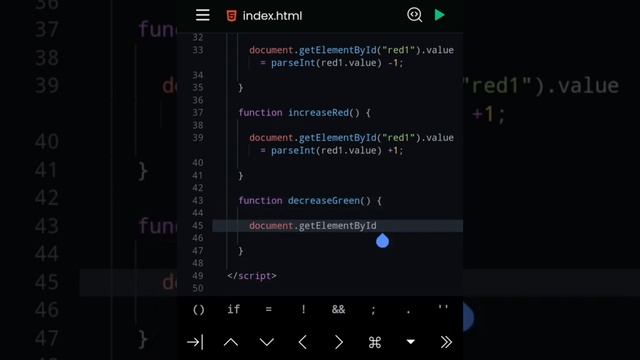Insert exclamation mark from shortcut bar
640x360 pixels.
point(303,309)
